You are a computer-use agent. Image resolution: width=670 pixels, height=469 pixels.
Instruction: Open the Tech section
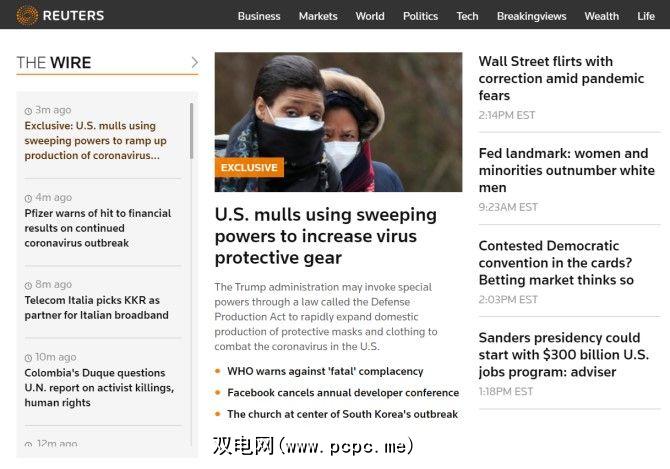(467, 16)
